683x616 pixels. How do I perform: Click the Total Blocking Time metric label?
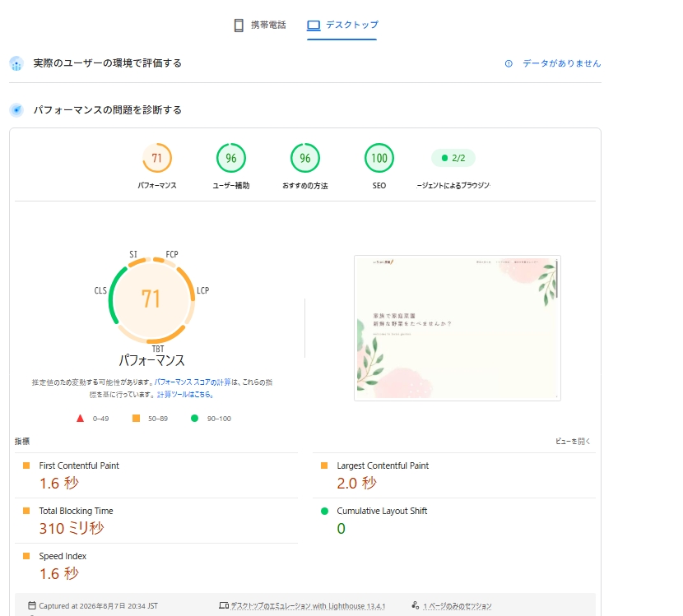coord(76,511)
